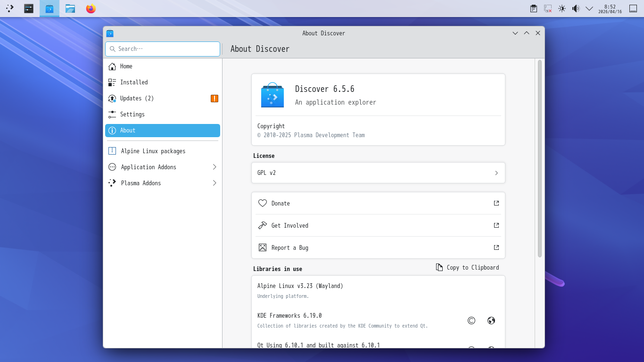Click the About page vertical scrollbar
The width and height of the screenshot is (644, 362).
click(540, 158)
